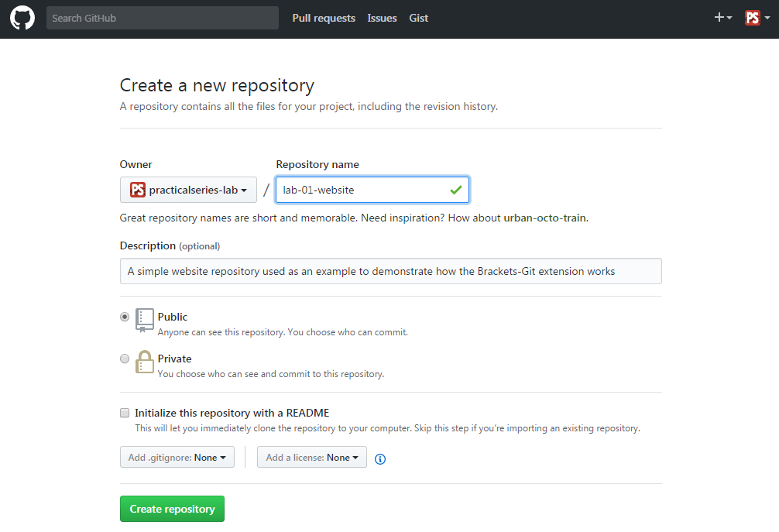Click the Private repository lock icon

[x=145, y=362]
